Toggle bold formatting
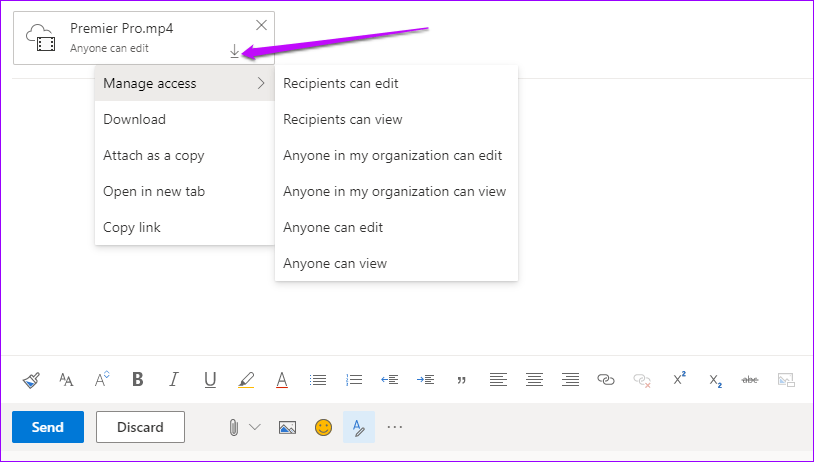Image resolution: width=814 pixels, height=462 pixels. [138, 379]
